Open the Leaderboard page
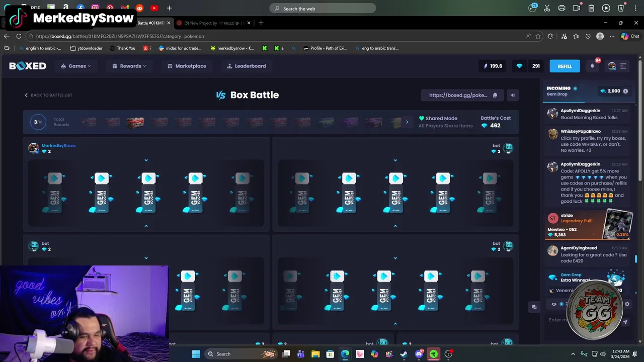Screen dimensions: 644x362 pos(246,66)
